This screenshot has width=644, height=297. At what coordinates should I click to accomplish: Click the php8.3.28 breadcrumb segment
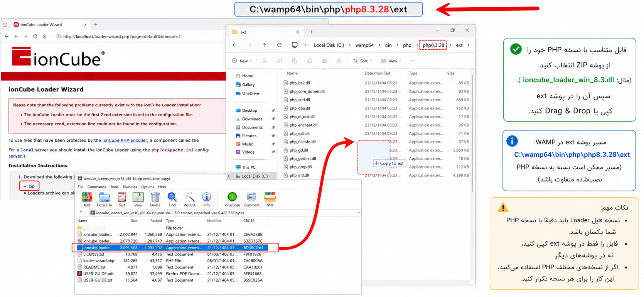pyautogui.click(x=433, y=45)
